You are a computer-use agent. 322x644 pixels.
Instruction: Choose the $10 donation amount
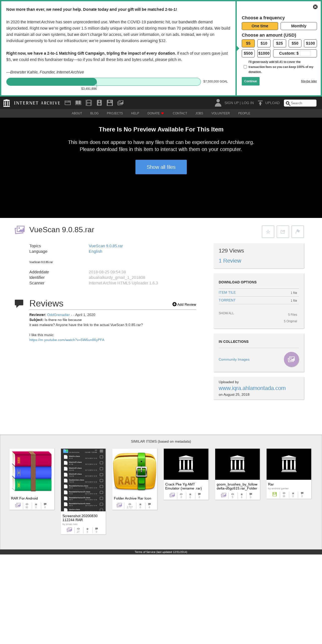point(264,43)
